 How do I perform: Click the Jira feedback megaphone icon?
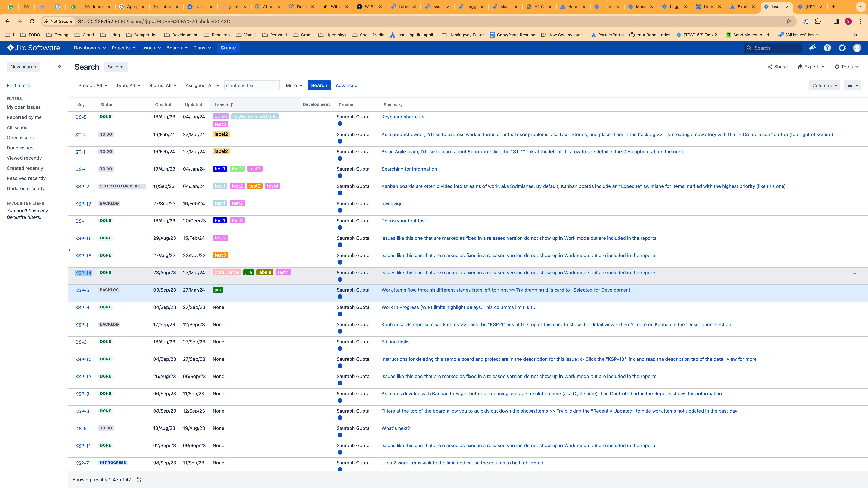(812, 48)
